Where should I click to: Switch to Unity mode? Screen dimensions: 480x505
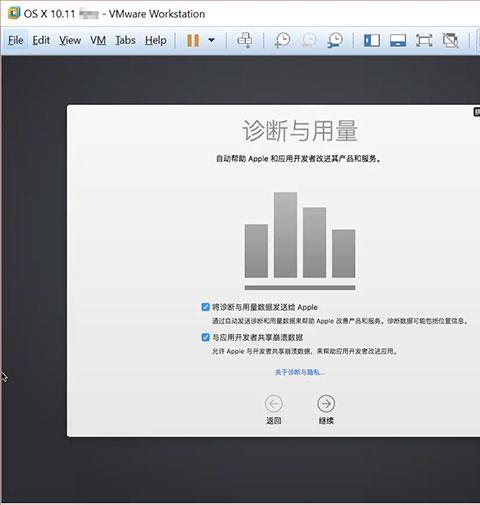[x=450, y=41]
